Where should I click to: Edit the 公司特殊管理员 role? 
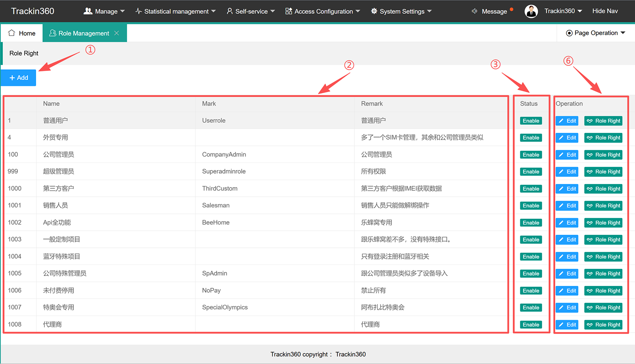[567, 274]
